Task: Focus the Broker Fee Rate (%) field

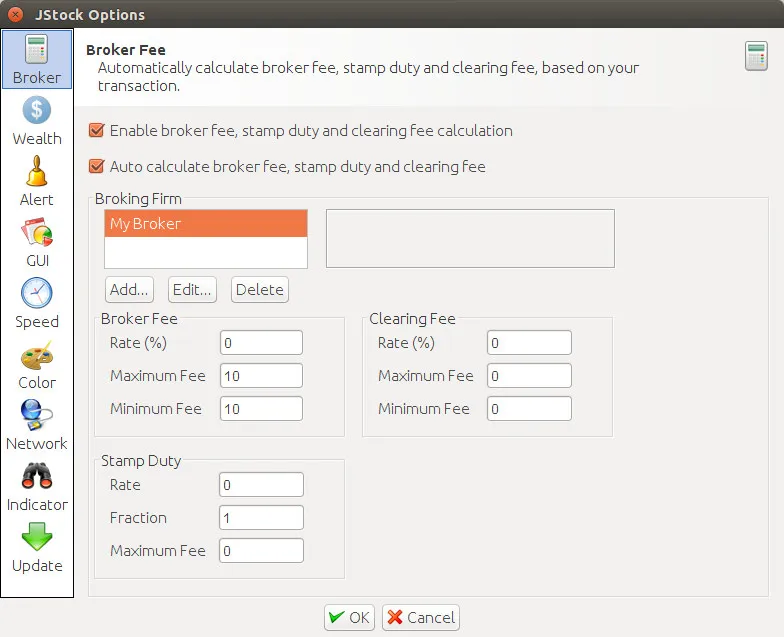Action: click(x=261, y=343)
